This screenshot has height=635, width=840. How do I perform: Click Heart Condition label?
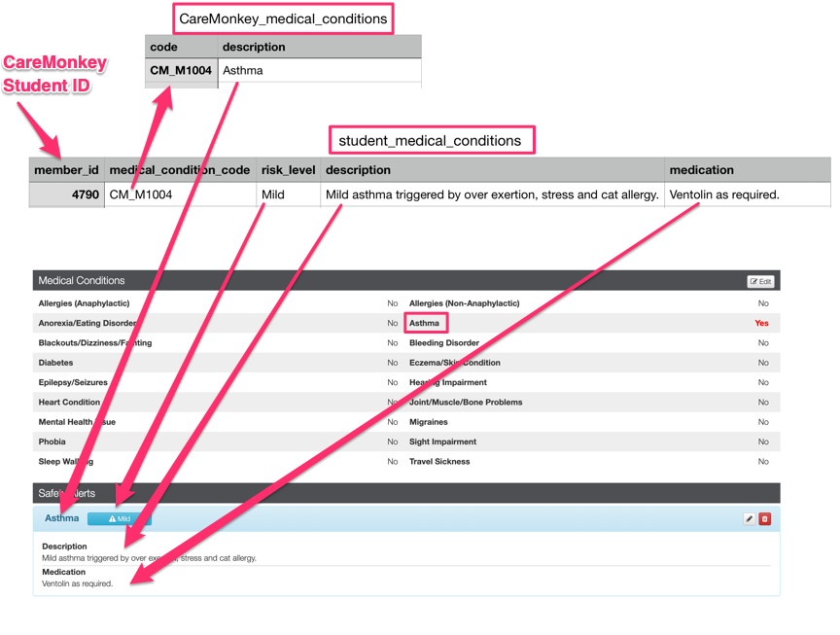pyautogui.click(x=69, y=403)
